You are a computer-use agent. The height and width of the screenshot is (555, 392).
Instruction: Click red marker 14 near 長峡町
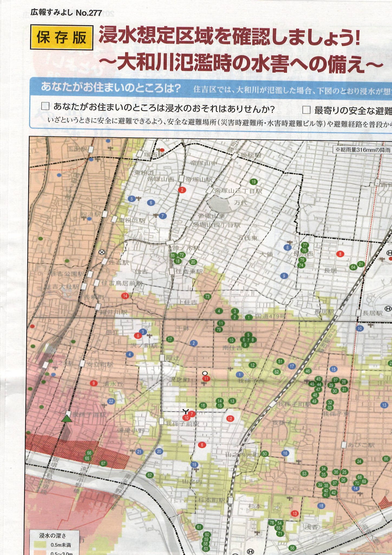(x=125, y=296)
